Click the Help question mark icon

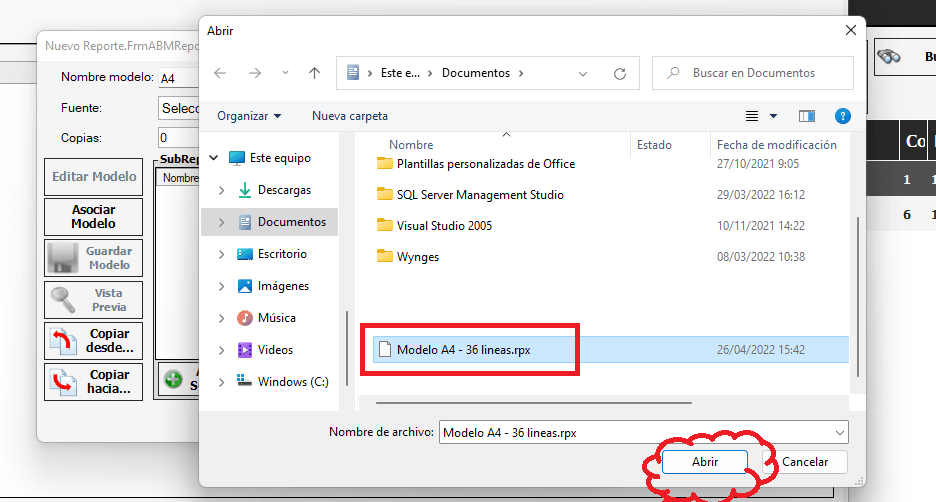pyautogui.click(x=842, y=116)
